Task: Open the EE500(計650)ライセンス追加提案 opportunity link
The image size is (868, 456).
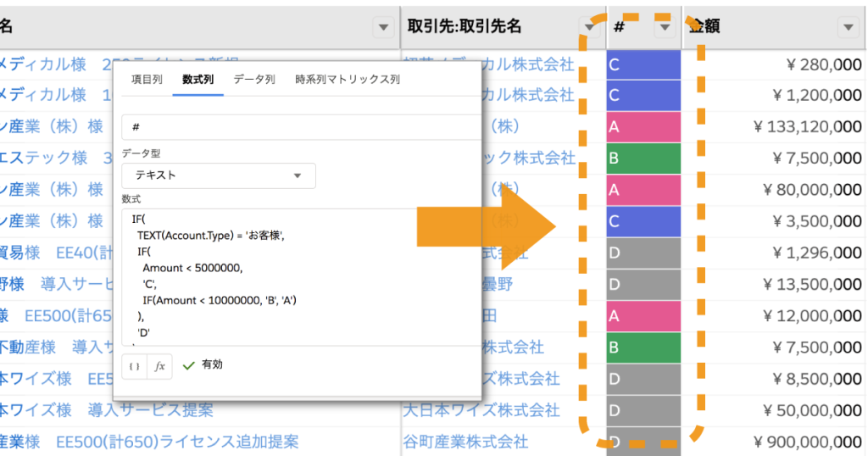Action: 177,442
